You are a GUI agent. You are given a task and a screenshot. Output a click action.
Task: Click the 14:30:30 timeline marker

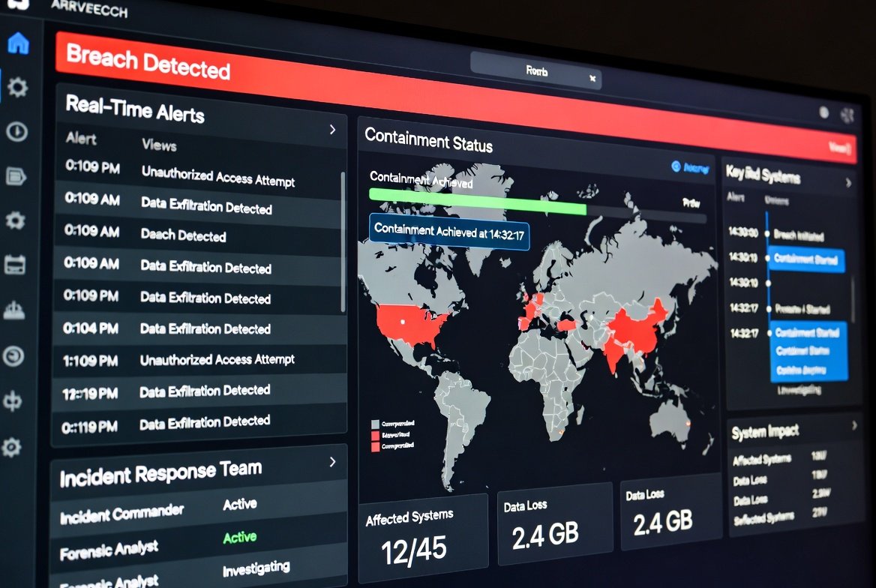767,234
